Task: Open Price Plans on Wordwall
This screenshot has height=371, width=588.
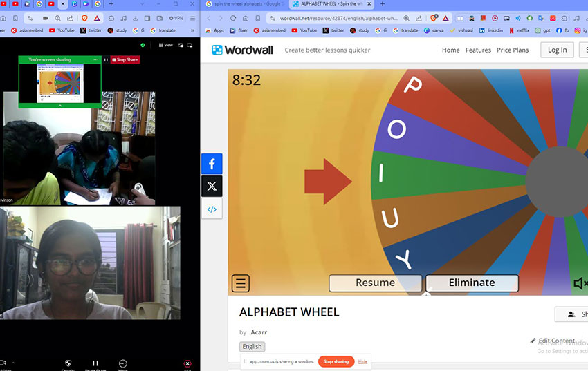Action: (x=513, y=50)
